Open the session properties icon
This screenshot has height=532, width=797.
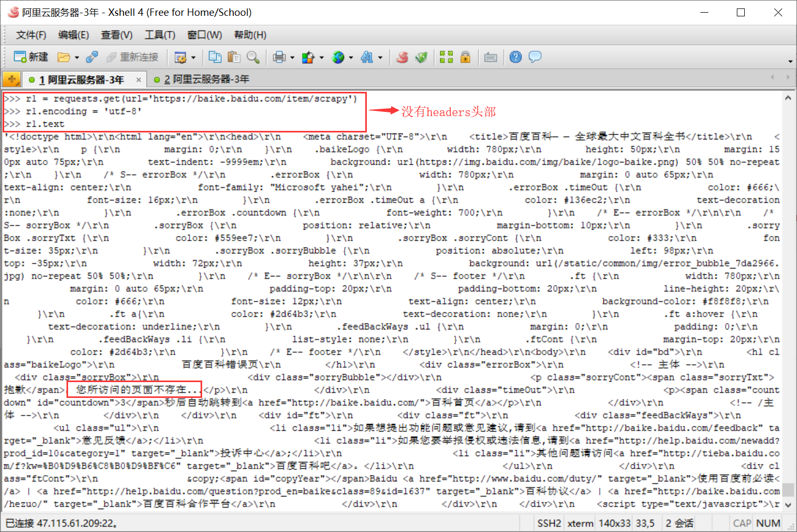pos(181,57)
